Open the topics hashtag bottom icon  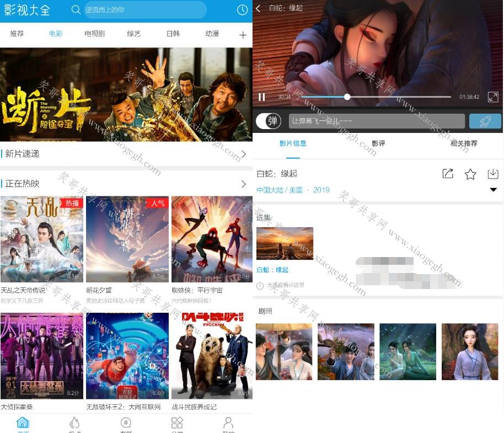(x=126, y=423)
